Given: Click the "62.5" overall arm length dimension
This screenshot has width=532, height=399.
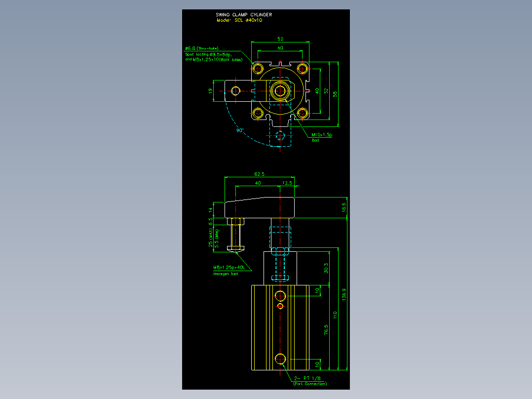Looking at the screenshot, I should pyautogui.click(x=260, y=174).
